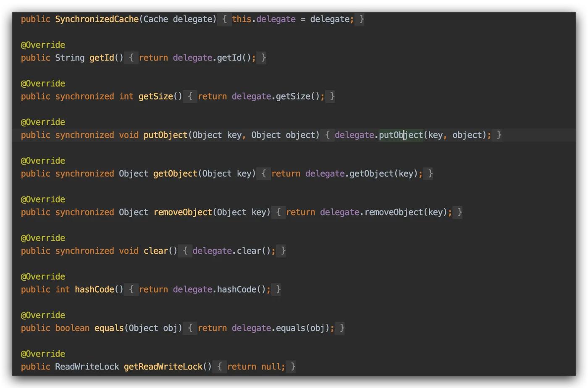Image resolution: width=588 pixels, height=388 pixels.
Task: Click the @Override annotation above getReadWriteLock
Action: point(43,354)
